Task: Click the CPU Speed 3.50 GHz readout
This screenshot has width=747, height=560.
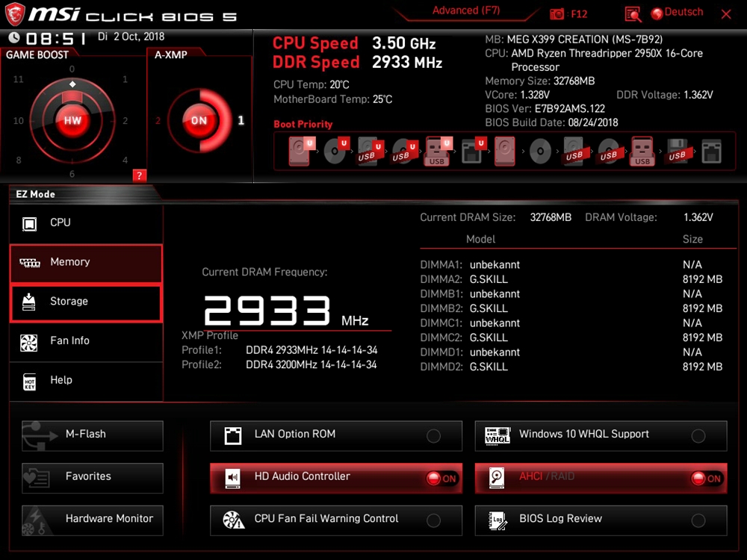Action: (x=354, y=43)
